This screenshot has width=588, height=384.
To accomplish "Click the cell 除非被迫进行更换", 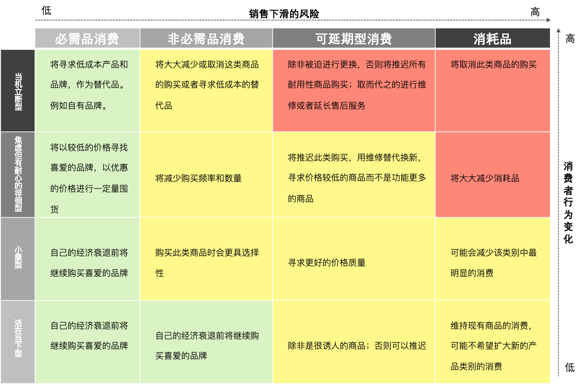I will tap(354, 91).
